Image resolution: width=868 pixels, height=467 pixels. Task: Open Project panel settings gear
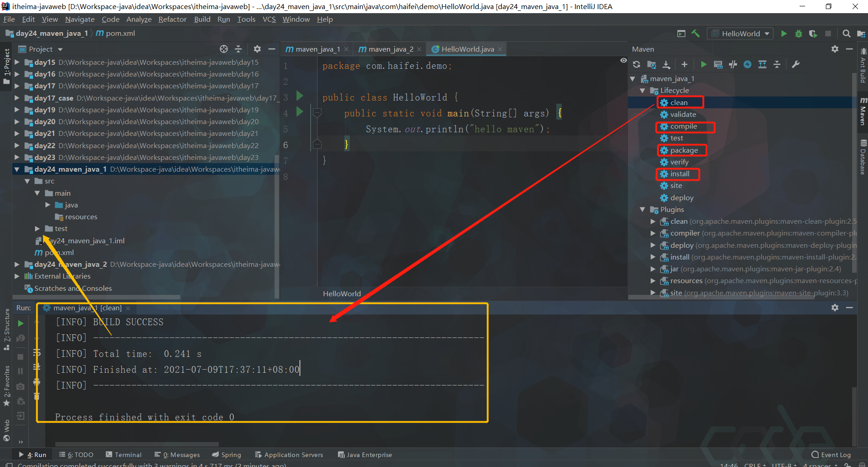[x=257, y=49]
